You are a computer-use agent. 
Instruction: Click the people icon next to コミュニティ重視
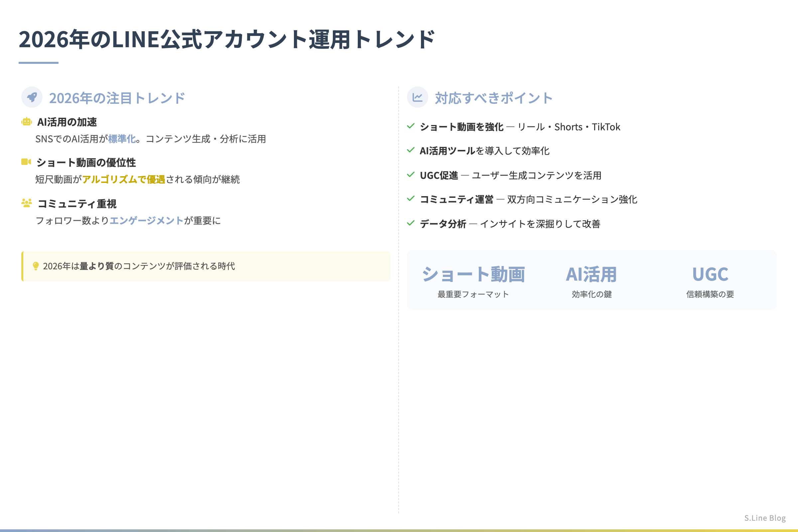tap(27, 203)
